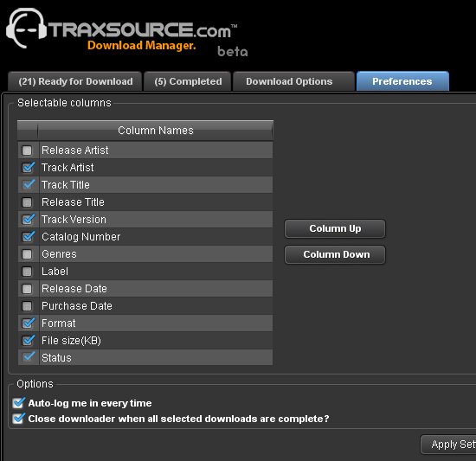Select the Track Version row text
This screenshot has width=476, height=461.
click(74, 220)
